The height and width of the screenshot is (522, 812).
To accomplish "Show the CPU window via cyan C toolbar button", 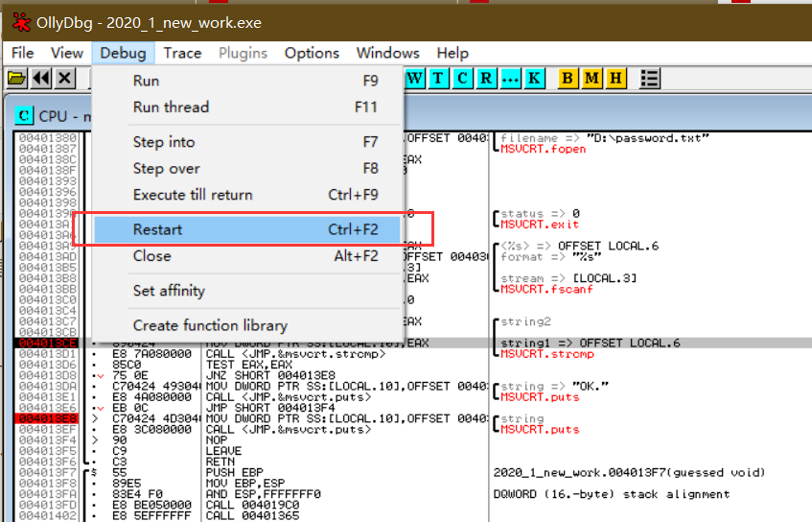I will (x=462, y=79).
